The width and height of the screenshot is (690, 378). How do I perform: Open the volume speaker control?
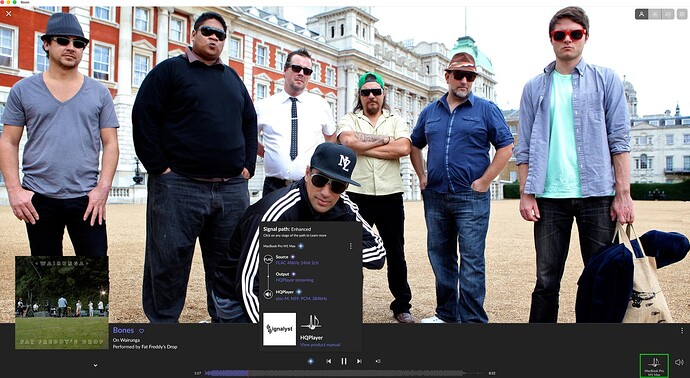[x=679, y=362]
